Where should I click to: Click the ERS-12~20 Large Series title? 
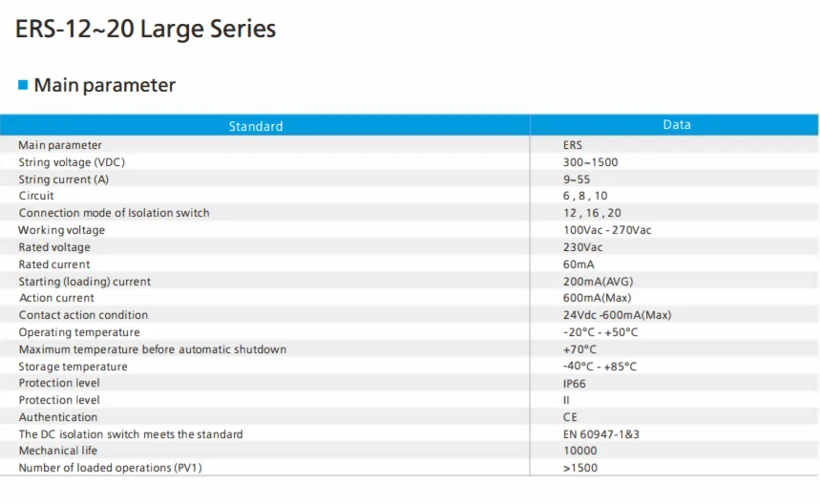[x=145, y=30]
